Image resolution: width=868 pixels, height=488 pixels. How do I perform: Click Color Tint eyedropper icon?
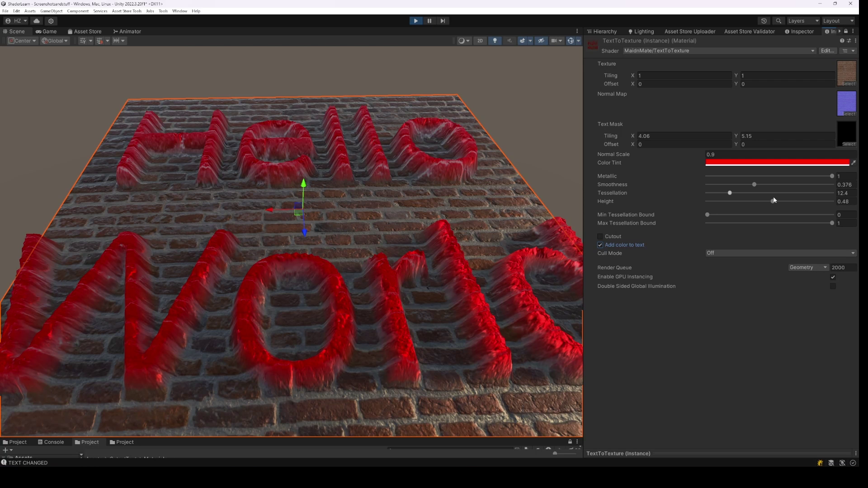tap(854, 163)
